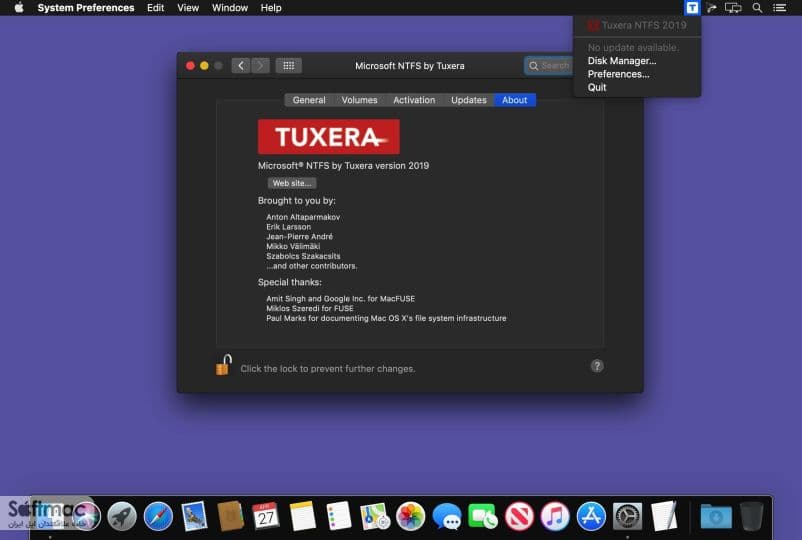Minimize the window with the yellow button
The width and height of the screenshot is (802, 540).
click(204, 65)
